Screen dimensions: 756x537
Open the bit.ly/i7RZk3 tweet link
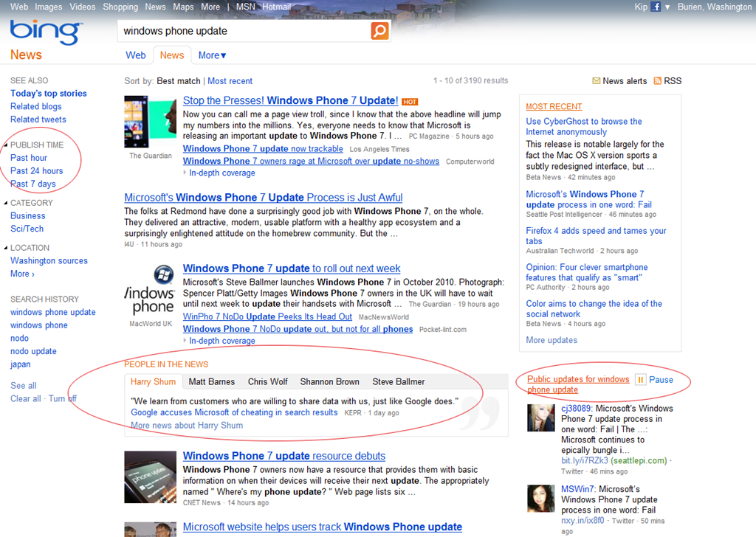pos(585,460)
